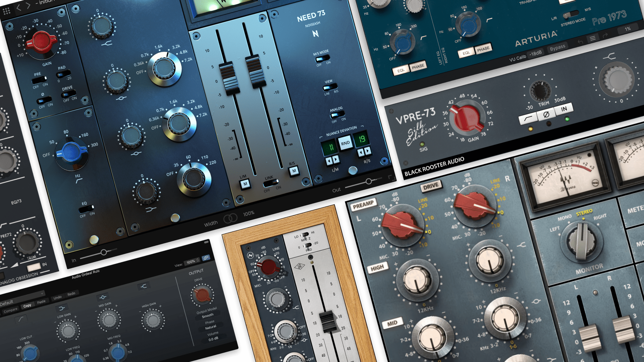Click the LEFT EQ PHASE button in Arturia
Viewport: 644px width, 362px height.
pos(418,66)
